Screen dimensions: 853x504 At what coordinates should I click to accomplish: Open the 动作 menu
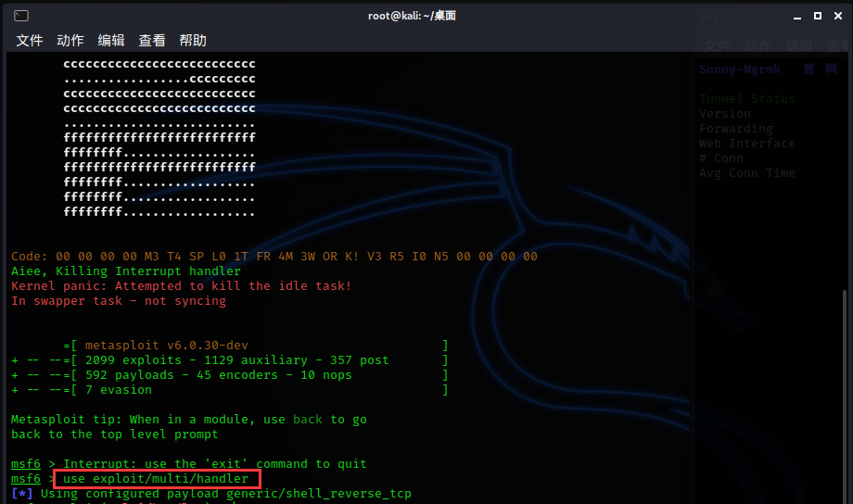pyautogui.click(x=70, y=41)
